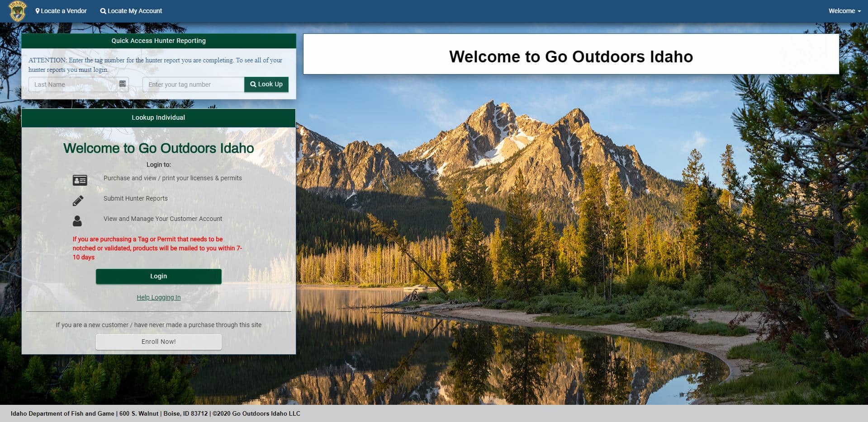Screen dimensions: 868x422
Task: Click the Look Up button
Action: coord(266,84)
